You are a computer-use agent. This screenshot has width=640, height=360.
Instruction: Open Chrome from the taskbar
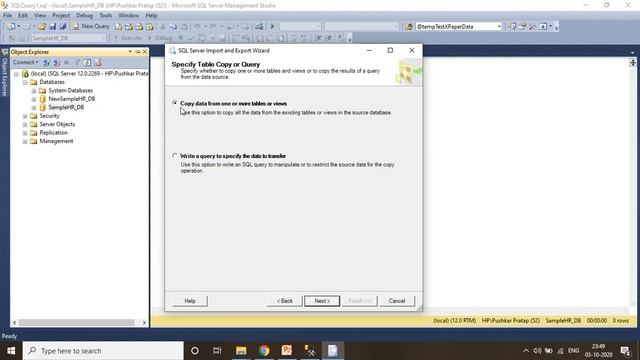(x=264, y=350)
